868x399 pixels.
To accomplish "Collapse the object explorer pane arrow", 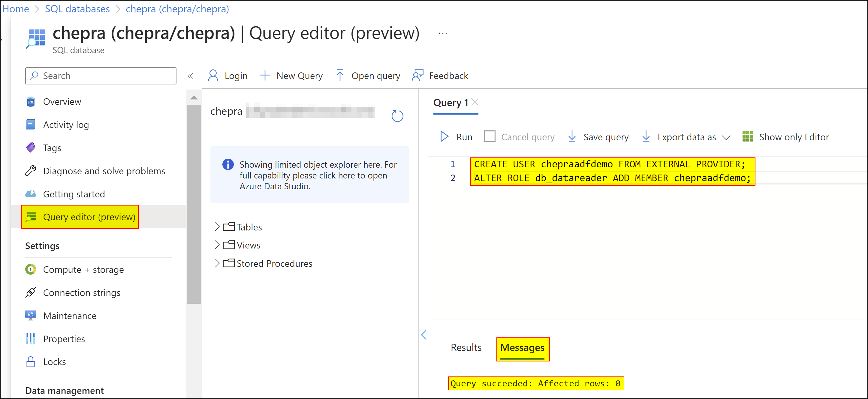I will click(x=423, y=335).
